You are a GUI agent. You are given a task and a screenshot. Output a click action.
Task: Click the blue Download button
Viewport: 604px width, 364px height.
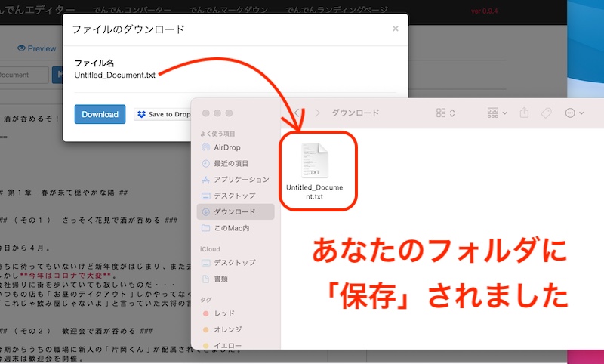point(100,114)
